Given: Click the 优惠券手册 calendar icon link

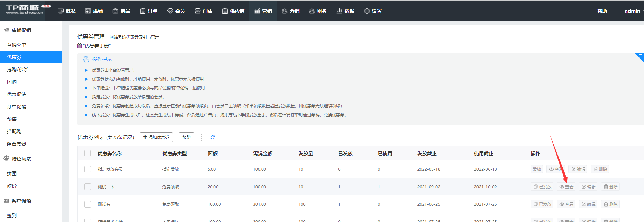Looking at the screenshot, I should (80, 46).
